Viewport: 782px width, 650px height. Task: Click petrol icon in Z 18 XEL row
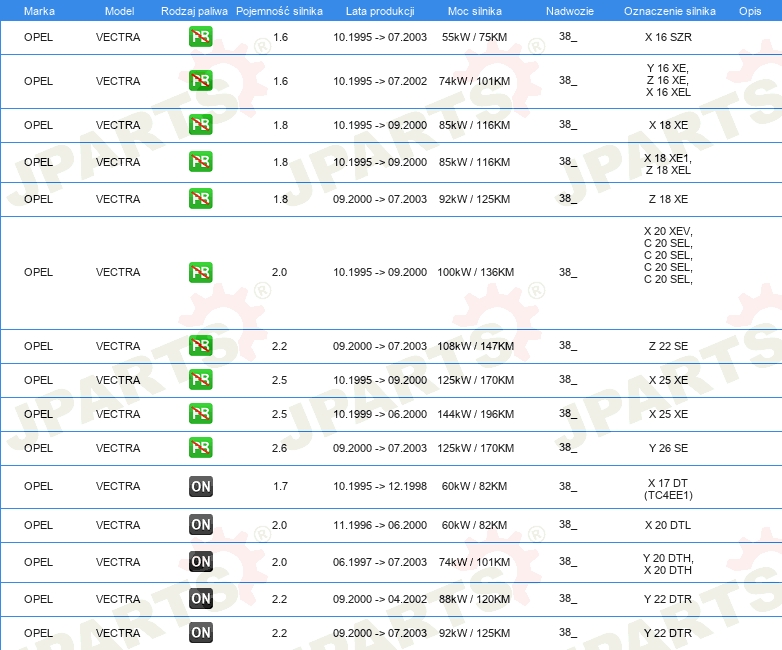click(x=200, y=162)
